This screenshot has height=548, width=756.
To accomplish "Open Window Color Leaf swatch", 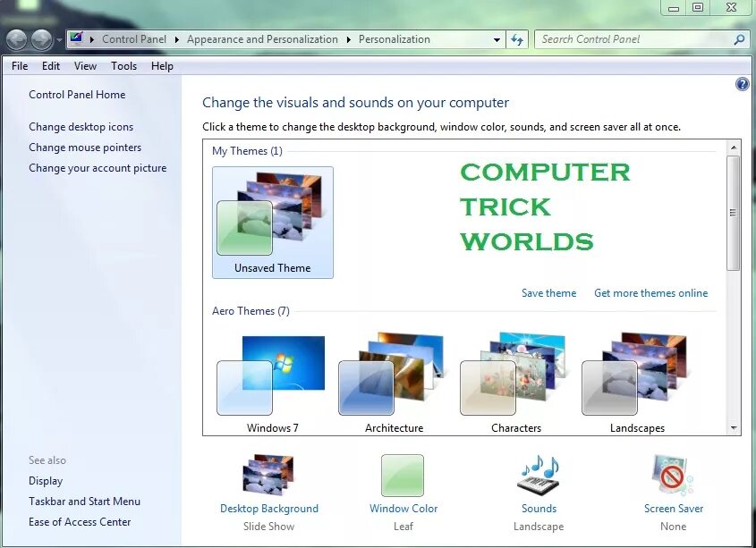I will [x=403, y=476].
